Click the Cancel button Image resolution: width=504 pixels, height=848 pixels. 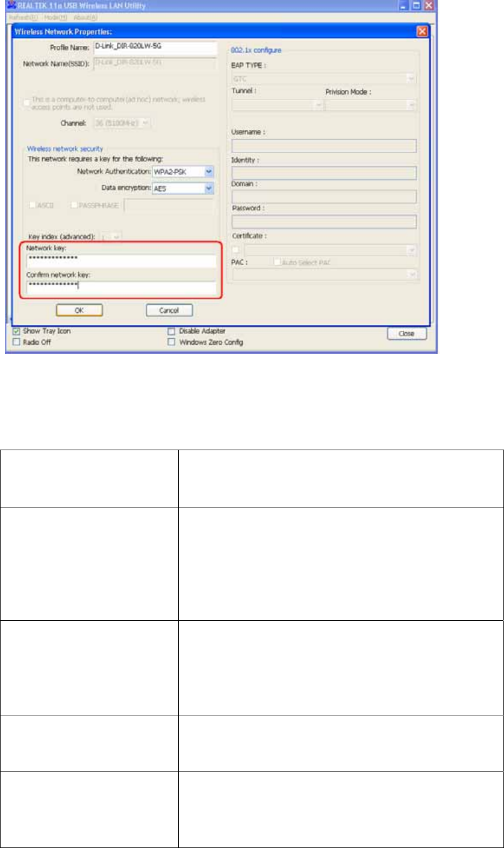169,310
